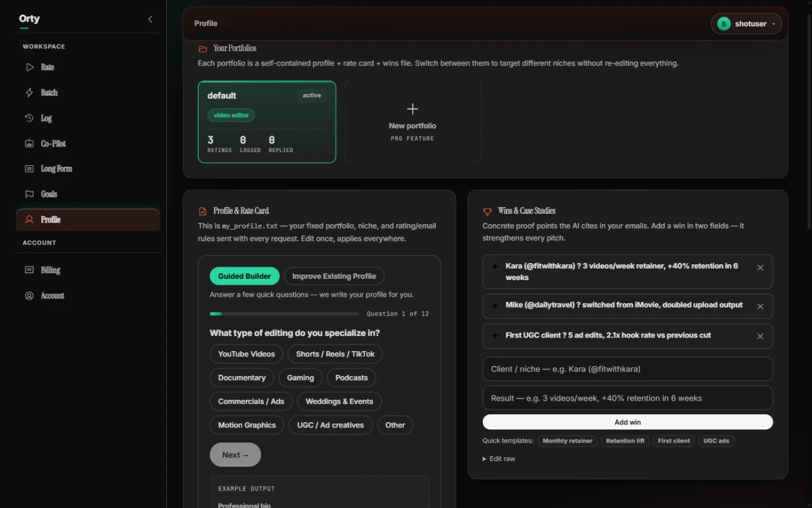Screen dimensions: 812x508
Task: Apply the UGC ads quick template
Action: pyautogui.click(x=716, y=441)
